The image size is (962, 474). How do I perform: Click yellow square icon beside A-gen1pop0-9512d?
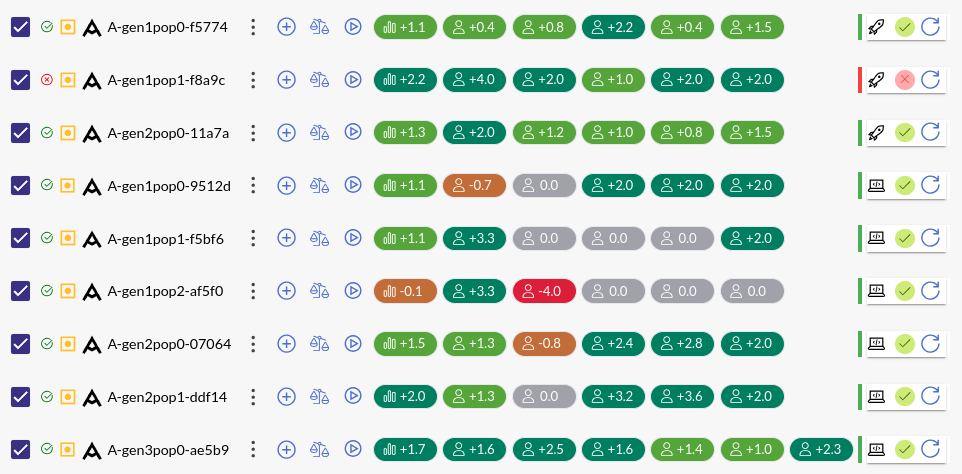point(67,185)
